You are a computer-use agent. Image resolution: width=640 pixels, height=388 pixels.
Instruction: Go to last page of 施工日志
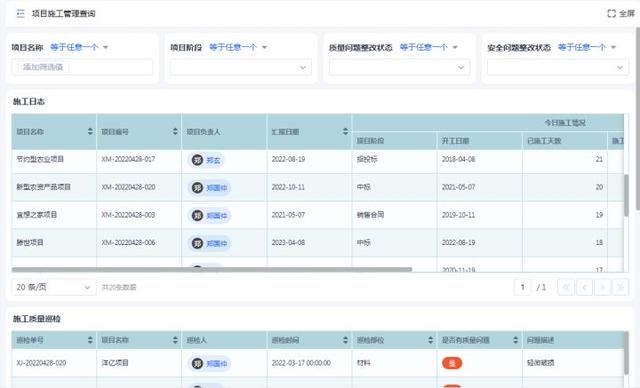(620, 287)
